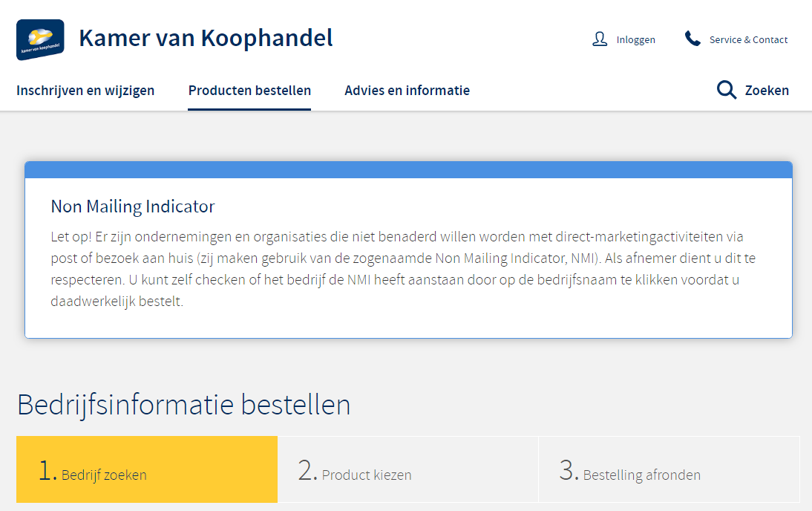Image resolution: width=812 pixels, height=511 pixels.
Task: Click the large number 1 in yellow step
Action: pyautogui.click(x=48, y=470)
